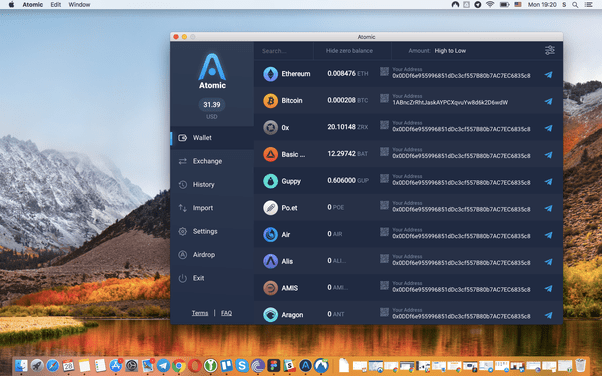Image resolution: width=602 pixels, height=376 pixels.
Task: Show the QR code for Aragon address
Action: [384, 312]
